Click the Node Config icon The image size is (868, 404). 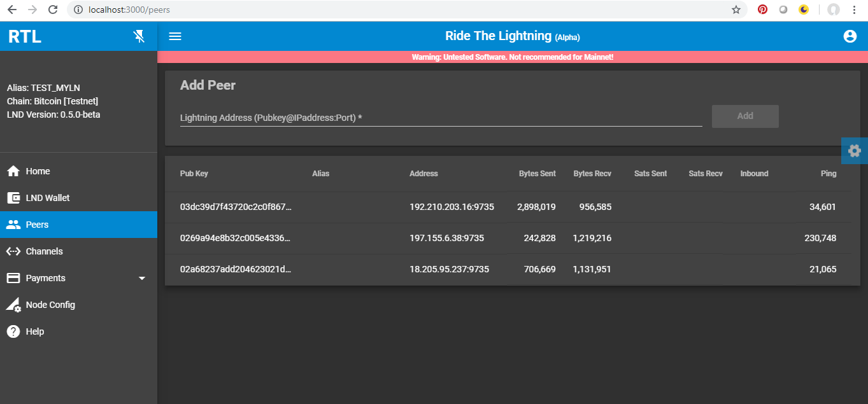tap(13, 305)
